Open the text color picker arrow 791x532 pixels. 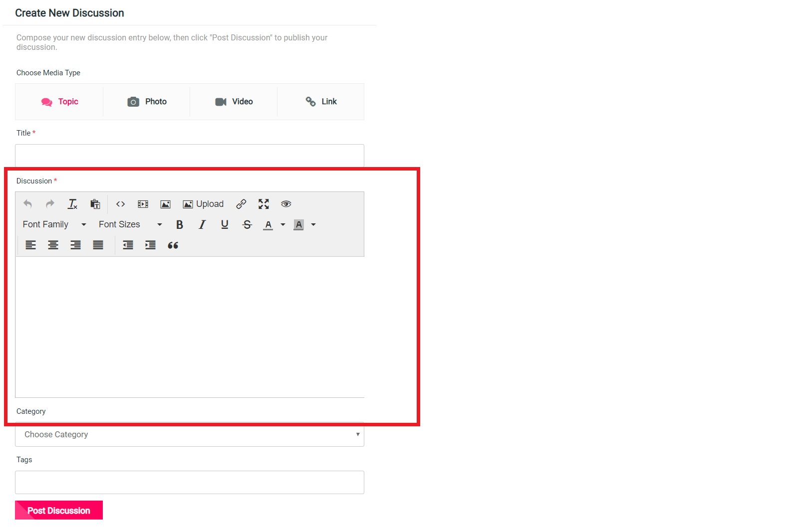tap(283, 224)
